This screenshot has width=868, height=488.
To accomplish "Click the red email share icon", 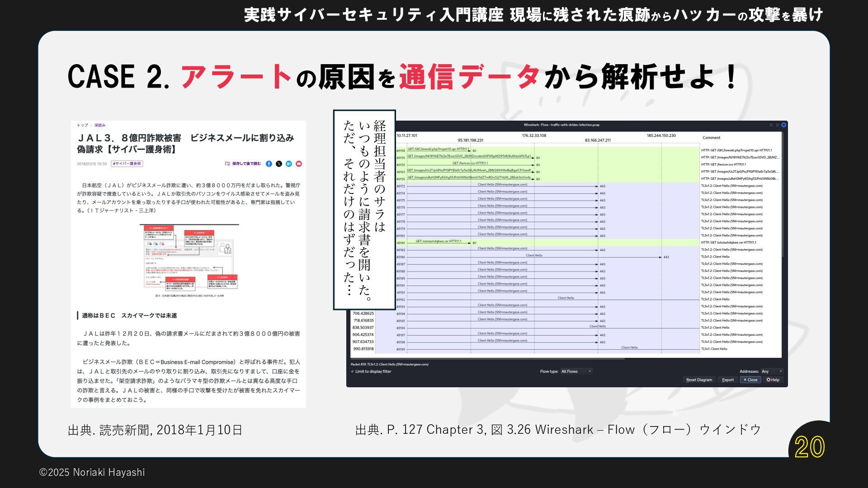I will 299,164.
